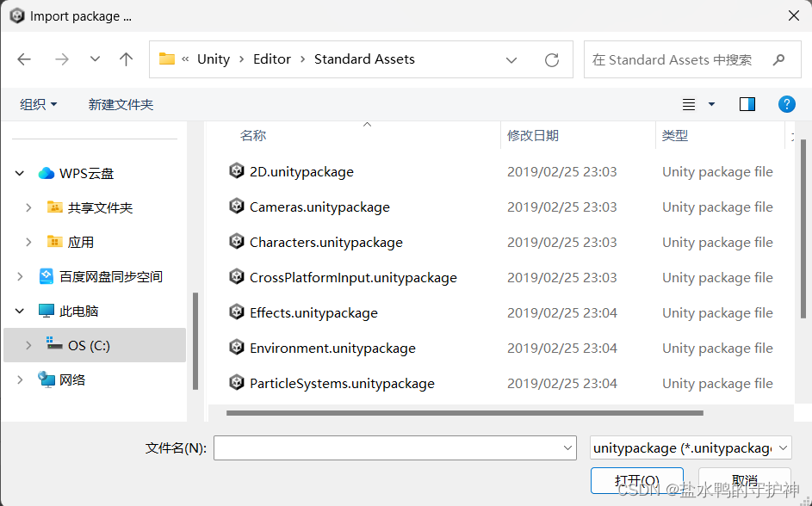Select the 应用 folder icon
812x506 pixels.
click(x=55, y=241)
